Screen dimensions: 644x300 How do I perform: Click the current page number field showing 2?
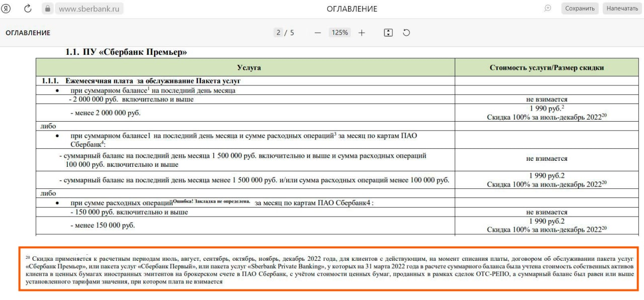point(278,33)
